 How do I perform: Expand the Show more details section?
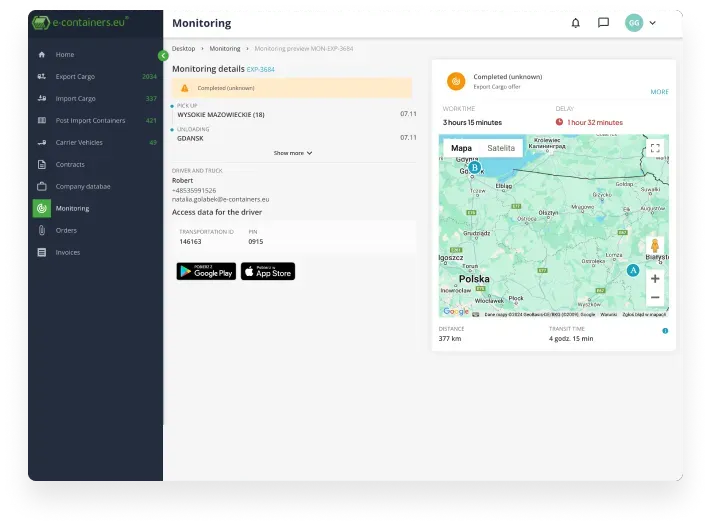tap(293, 153)
